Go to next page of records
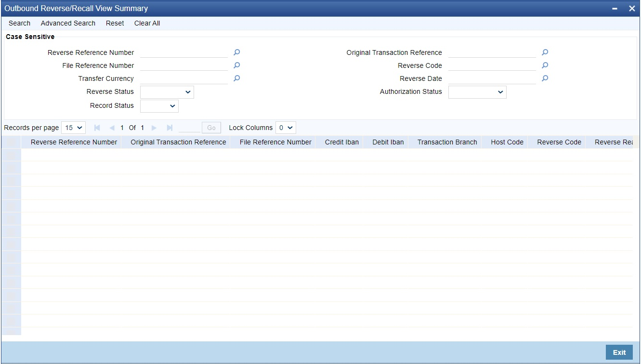 click(x=154, y=128)
